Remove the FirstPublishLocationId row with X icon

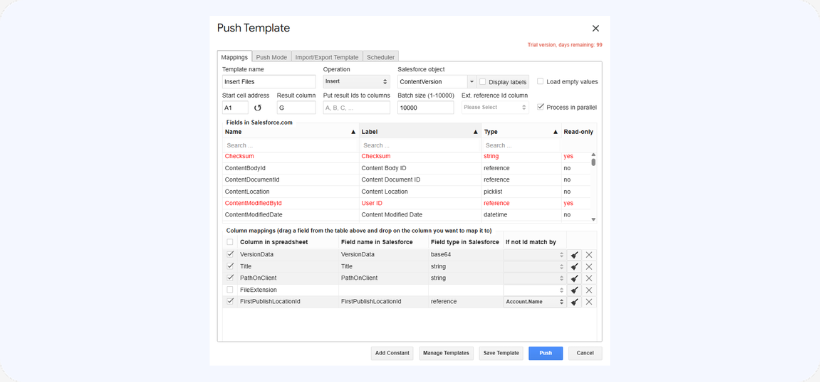[589, 302]
